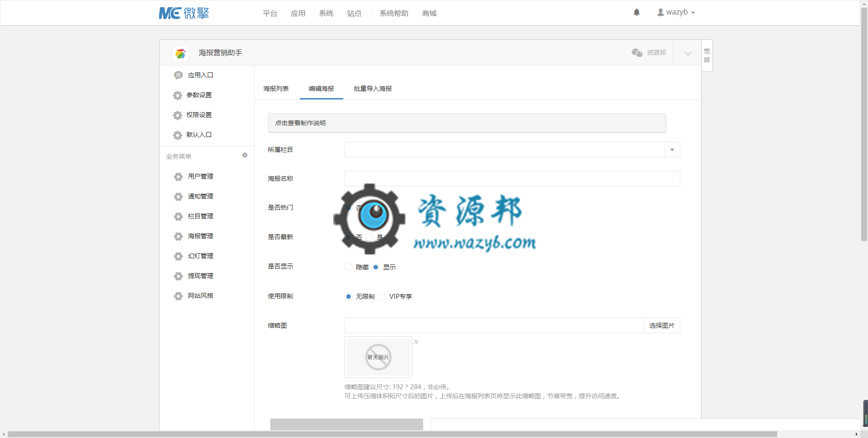Open the 平台 menu
The image size is (868, 438).
coord(270,14)
